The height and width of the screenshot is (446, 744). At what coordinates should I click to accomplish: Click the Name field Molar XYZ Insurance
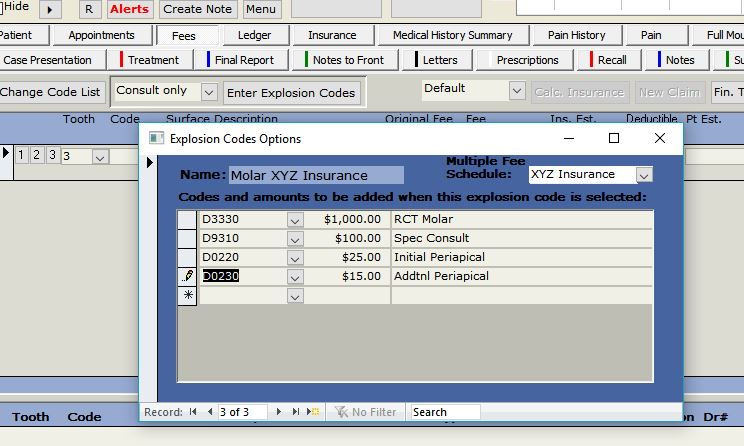316,175
